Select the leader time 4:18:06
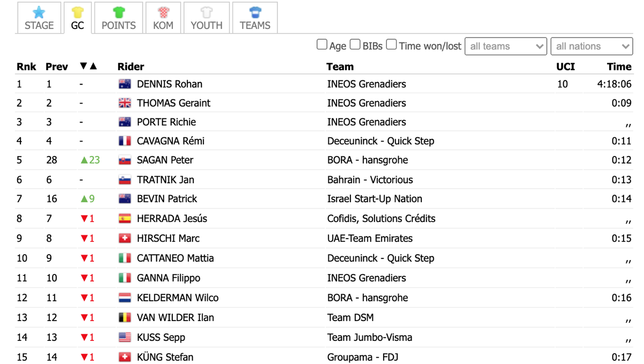Image resolution: width=644 pixels, height=364 pixels. (x=614, y=84)
